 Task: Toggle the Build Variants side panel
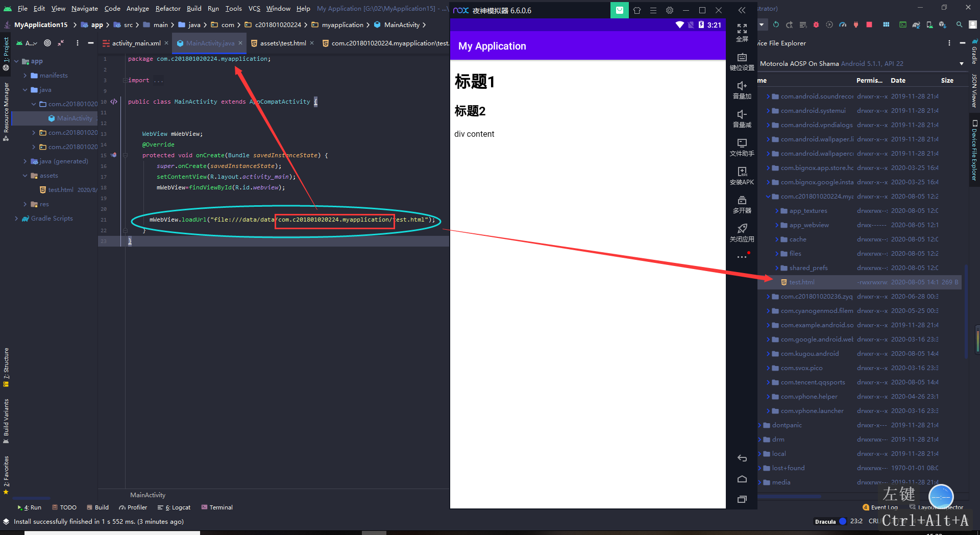pyautogui.click(x=6, y=421)
